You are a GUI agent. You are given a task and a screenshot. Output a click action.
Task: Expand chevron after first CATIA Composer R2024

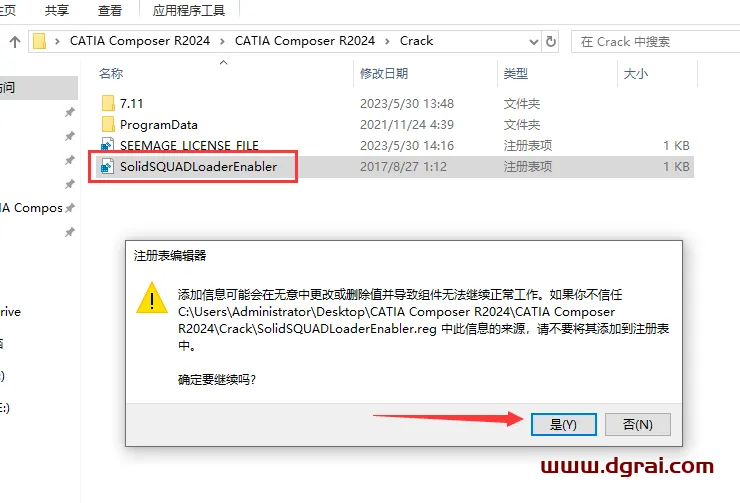[x=222, y=42]
